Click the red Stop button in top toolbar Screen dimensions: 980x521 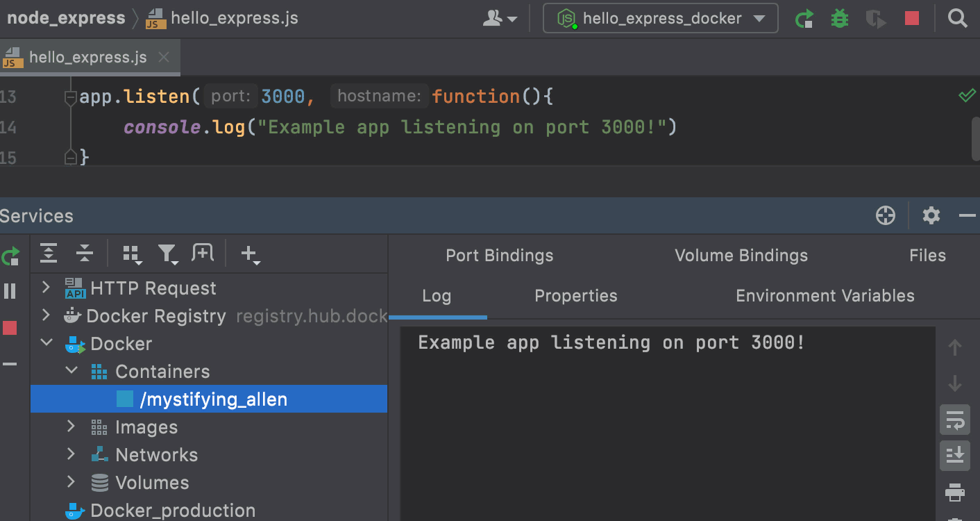click(912, 19)
